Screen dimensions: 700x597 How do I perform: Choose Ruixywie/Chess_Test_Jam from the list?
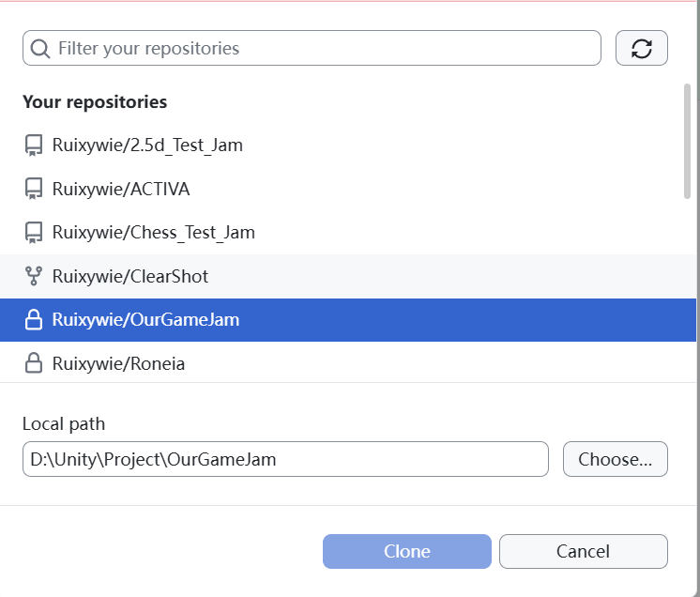tap(154, 232)
